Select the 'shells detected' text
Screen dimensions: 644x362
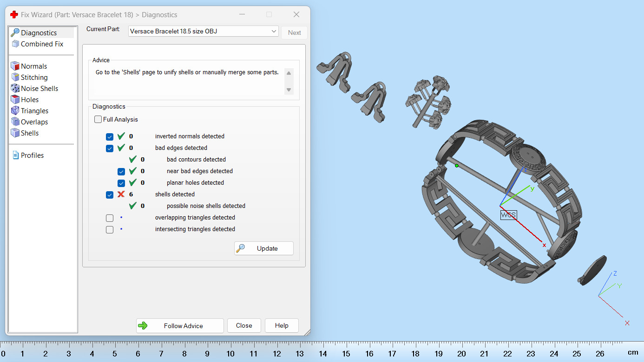tap(175, 194)
